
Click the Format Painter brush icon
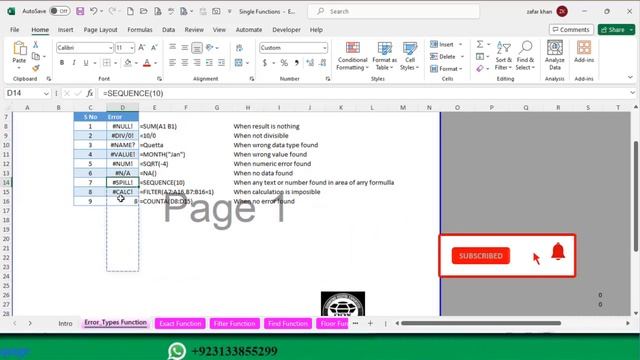36,68
